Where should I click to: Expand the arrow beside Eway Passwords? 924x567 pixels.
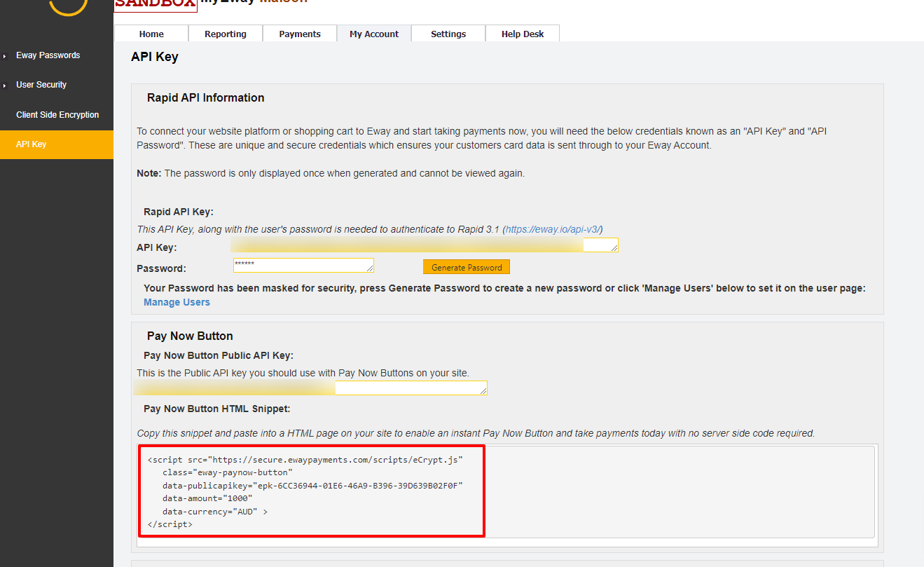[4, 56]
